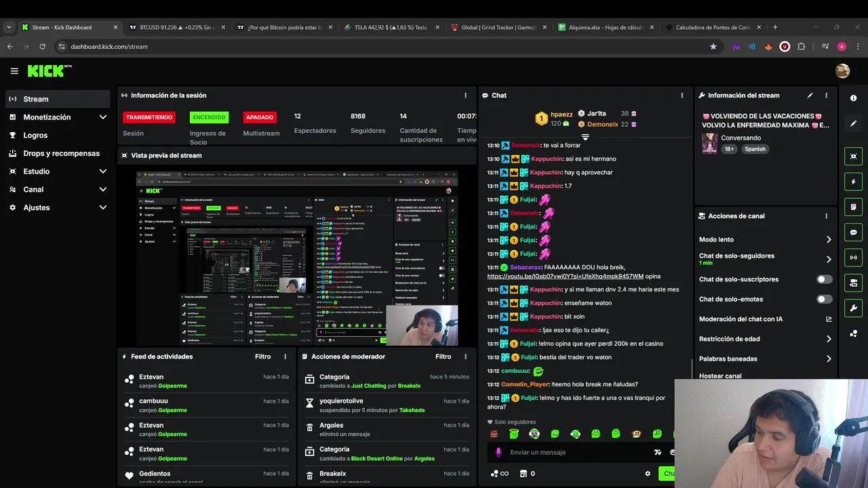Toggle the chat bubble widget icon
The width and height of the screenshot is (868, 488).
coord(853,232)
